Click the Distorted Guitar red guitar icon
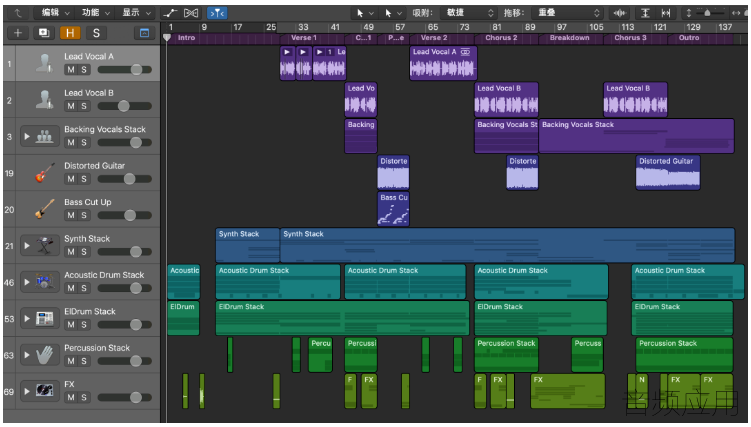Screen dimensions: 751x427 click(x=45, y=172)
